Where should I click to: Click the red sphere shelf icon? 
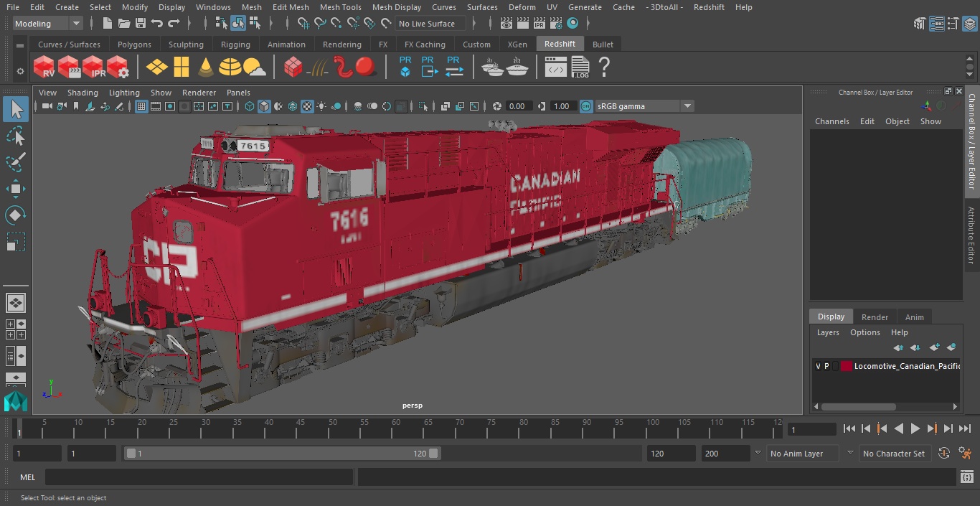(366, 67)
